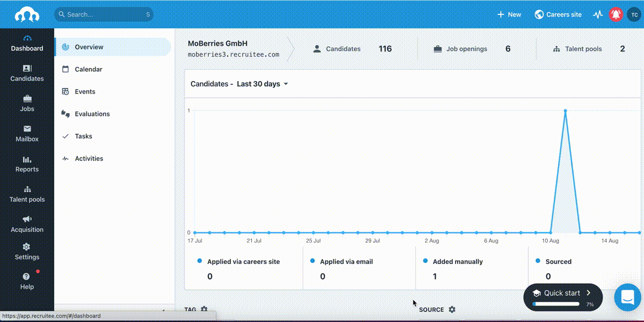
Task: Click the Quick start progress bar
Action: (555, 304)
